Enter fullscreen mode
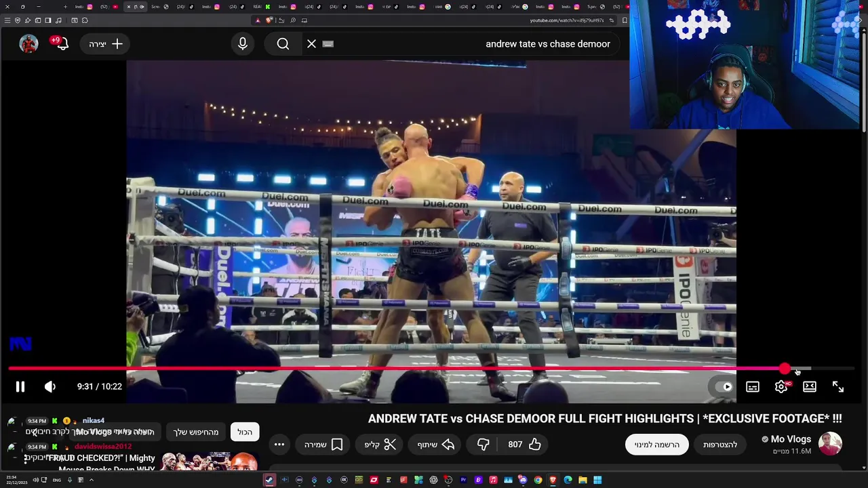 pos(838,386)
